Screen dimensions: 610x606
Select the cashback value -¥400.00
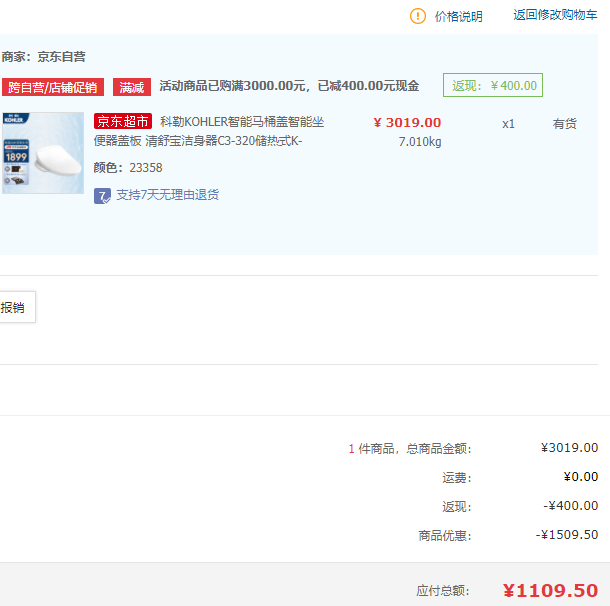[x=570, y=506]
